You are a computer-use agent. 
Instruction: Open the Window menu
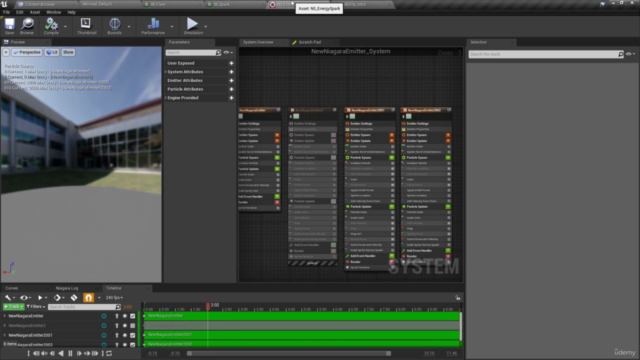point(53,12)
